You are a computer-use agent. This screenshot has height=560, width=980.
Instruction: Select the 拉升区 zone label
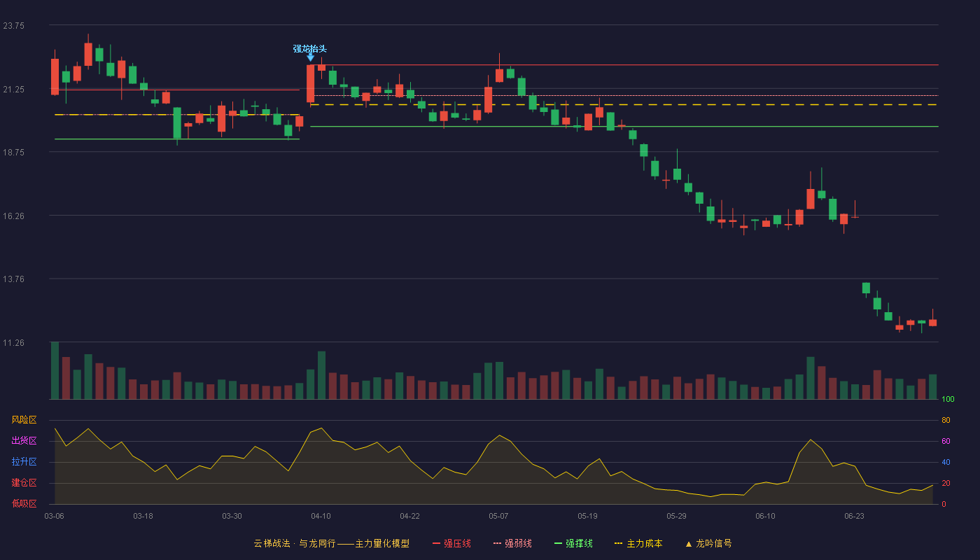coord(24,462)
